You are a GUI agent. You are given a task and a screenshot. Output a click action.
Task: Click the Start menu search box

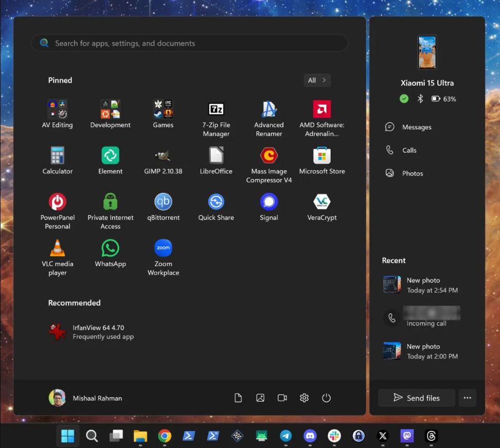(x=189, y=43)
